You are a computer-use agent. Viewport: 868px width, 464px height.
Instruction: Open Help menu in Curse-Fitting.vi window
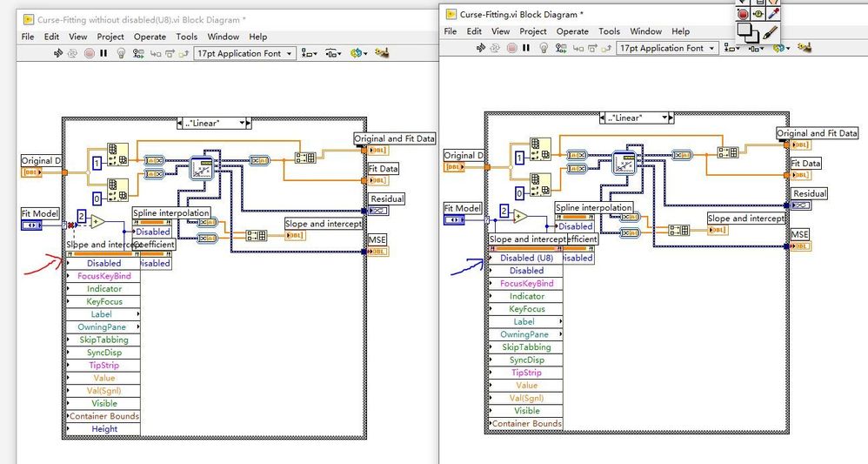pyautogui.click(x=680, y=31)
